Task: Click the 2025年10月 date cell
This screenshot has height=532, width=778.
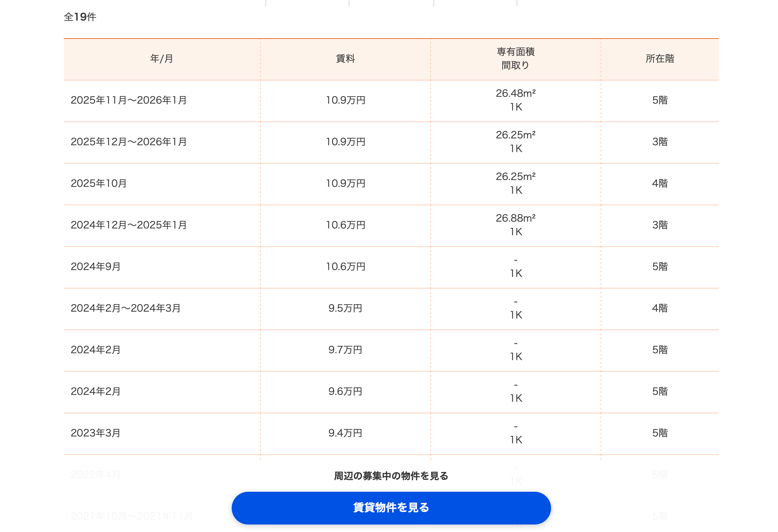Action: [x=99, y=183]
